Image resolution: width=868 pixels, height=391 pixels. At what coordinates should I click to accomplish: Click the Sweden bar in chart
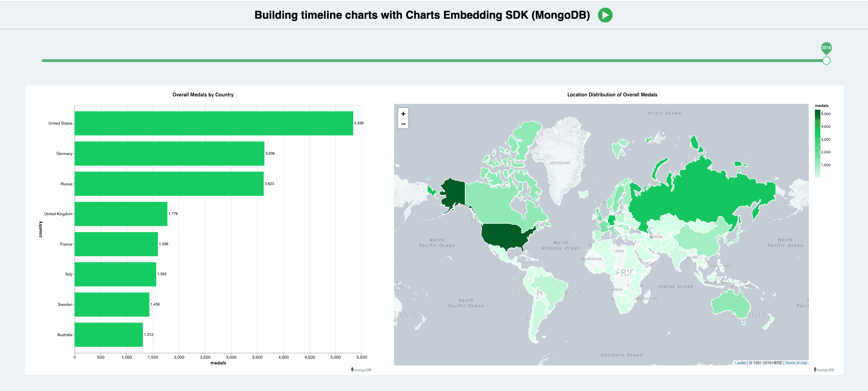coord(112,304)
